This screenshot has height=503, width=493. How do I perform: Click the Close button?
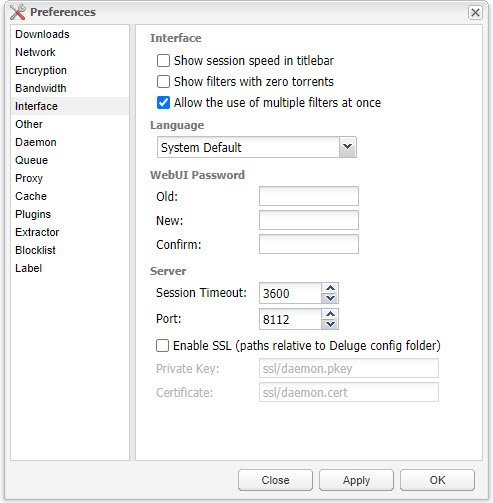(275, 480)
